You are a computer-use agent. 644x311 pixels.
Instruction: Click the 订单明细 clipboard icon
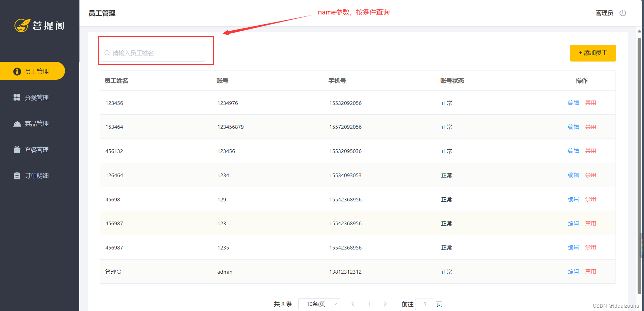point(17,176)
